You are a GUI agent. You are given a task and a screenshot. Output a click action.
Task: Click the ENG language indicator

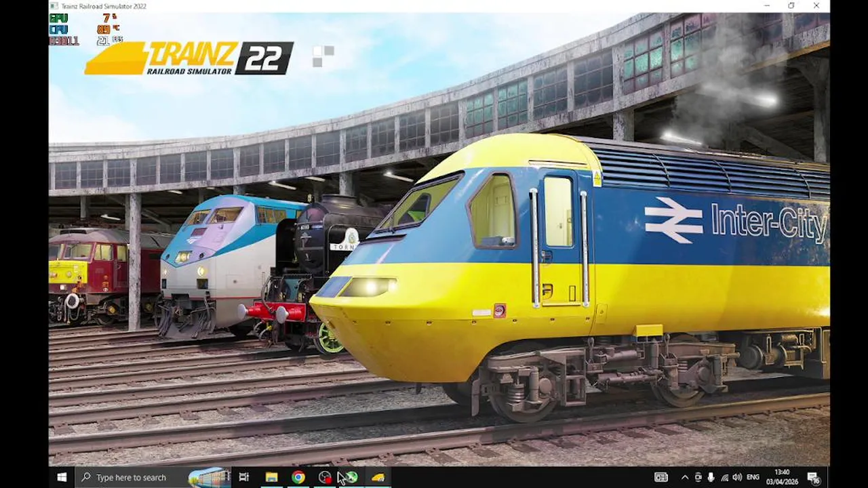752,477
